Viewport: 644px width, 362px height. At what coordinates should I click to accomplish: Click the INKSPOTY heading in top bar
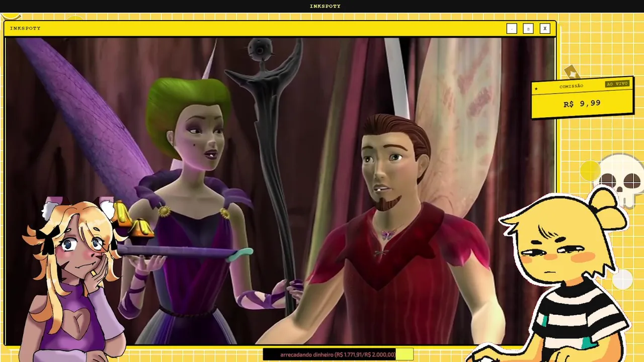(325, 6)
